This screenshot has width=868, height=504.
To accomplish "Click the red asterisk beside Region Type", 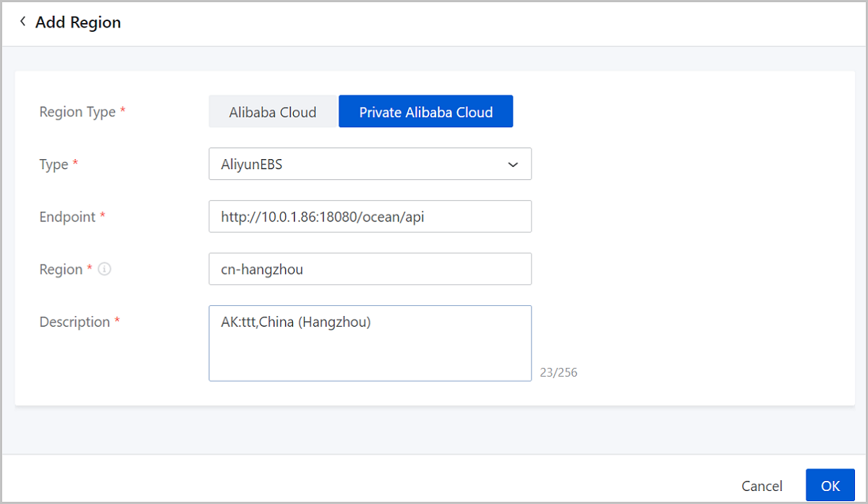I will (123, 111).
